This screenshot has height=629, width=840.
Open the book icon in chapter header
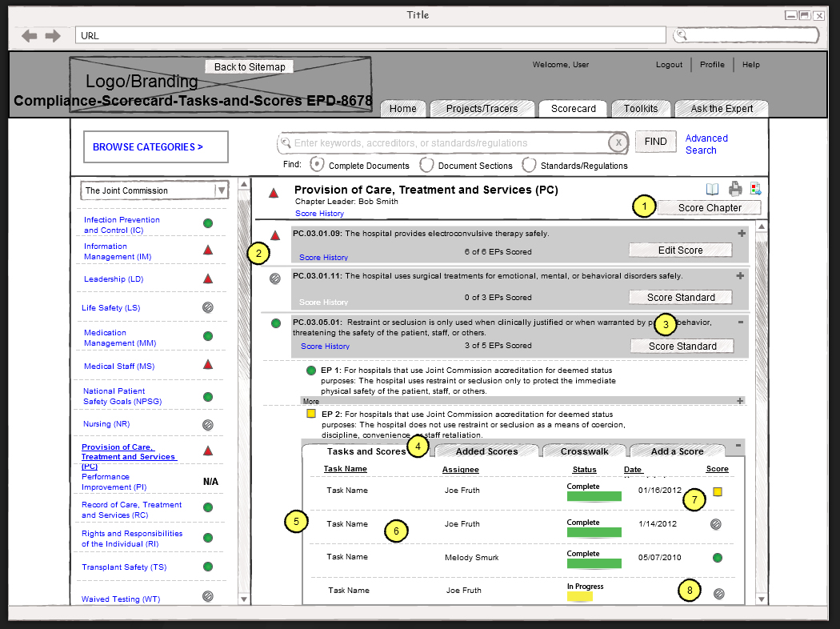pos(712,189)
